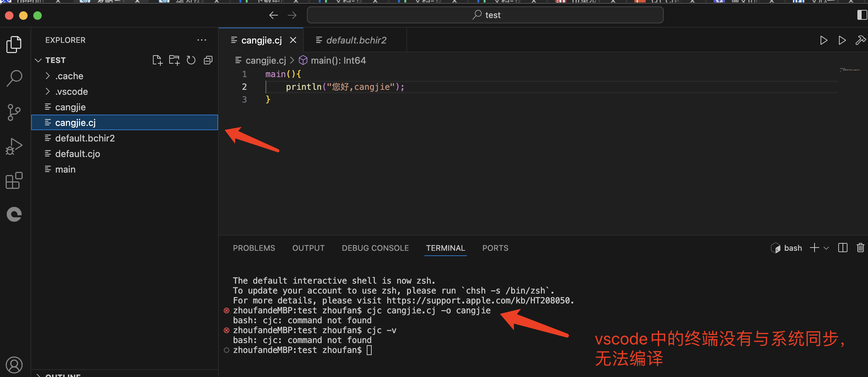
Task: Open the main file in Explorer
Action: click(125, 169)
